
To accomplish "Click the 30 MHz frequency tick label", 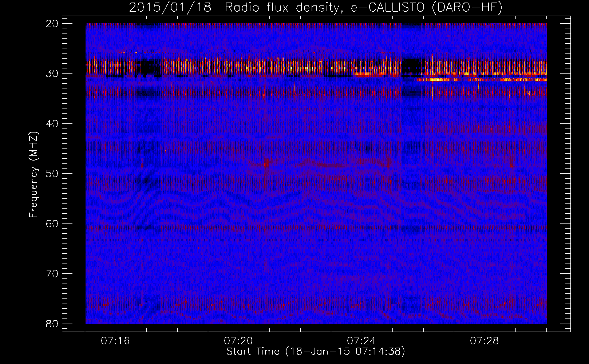I will point(52,74).
